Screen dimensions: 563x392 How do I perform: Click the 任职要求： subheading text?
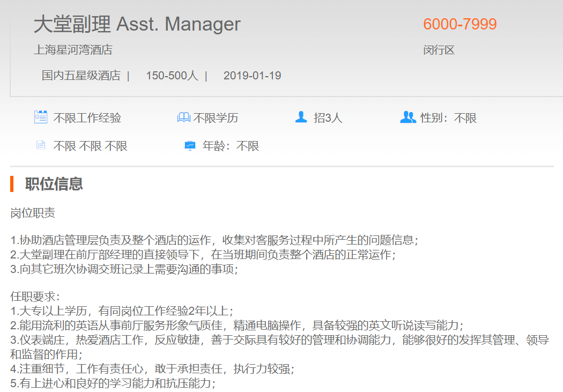(x=35, y=297)
